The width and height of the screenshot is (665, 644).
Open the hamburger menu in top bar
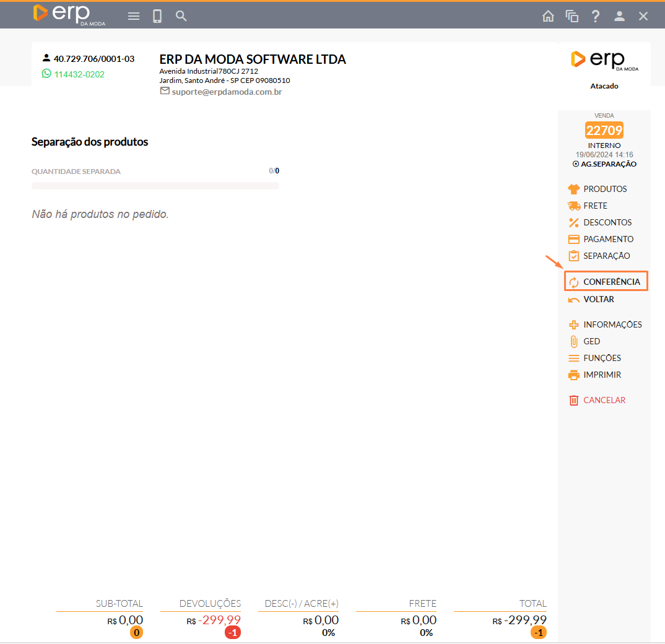(134, 16)
